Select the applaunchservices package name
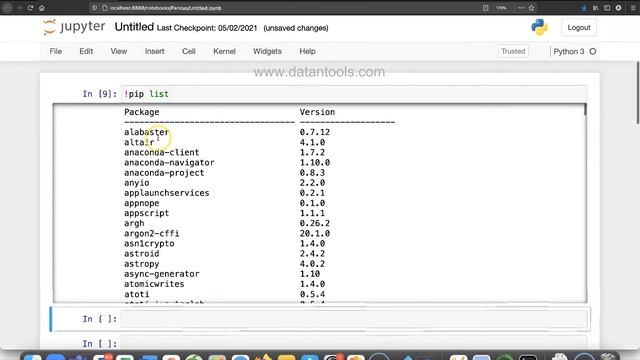Viewport: 640px width, 360px height. (167, 193)
